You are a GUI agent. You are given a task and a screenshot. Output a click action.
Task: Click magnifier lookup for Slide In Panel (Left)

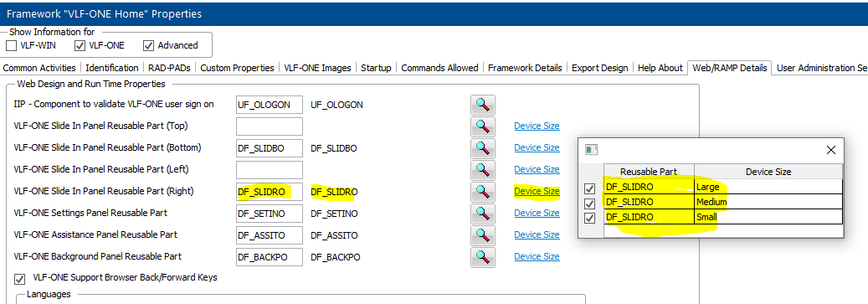point(483,169)
